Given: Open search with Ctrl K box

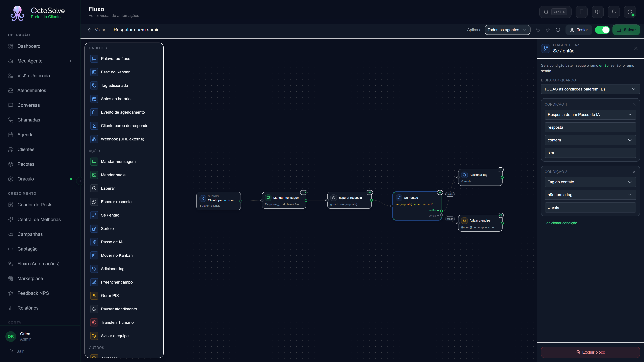Looking at the screenshot, I should tap(555, 12).
